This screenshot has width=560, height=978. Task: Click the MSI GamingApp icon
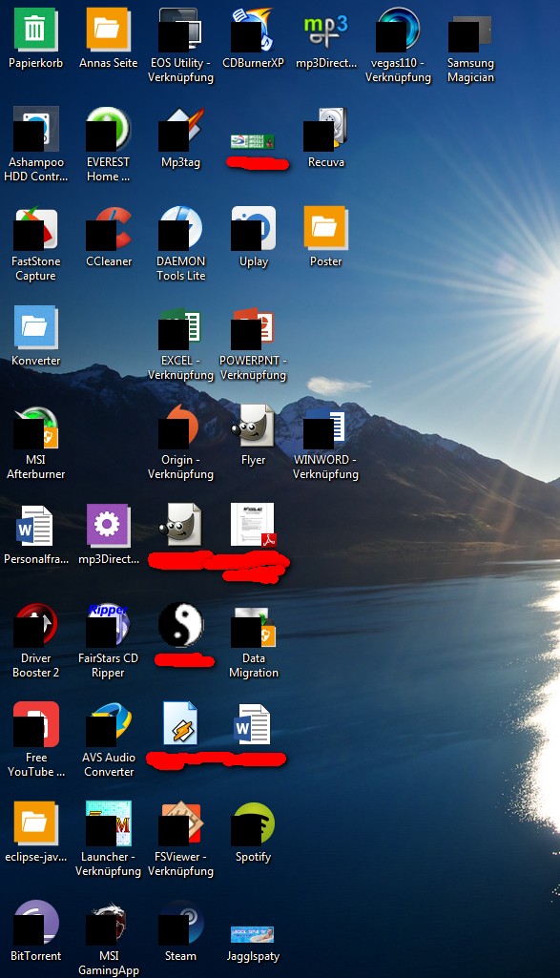click(108, 923)
